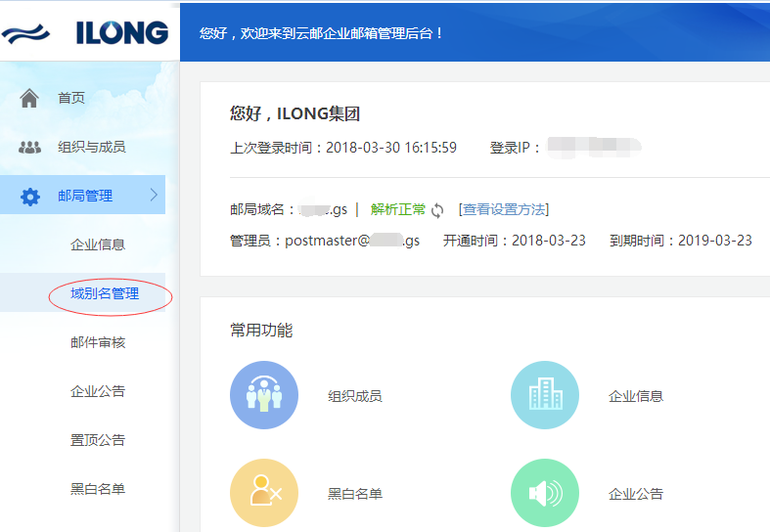Screen dimensions: 770x532
Task: Click the 组织成员 shortcut label
Action: [354, 396]
